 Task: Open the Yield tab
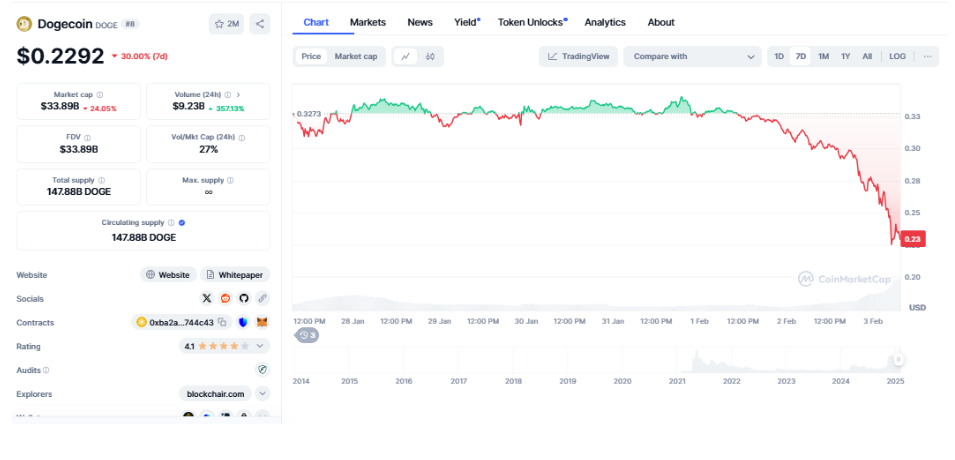(467, 23)
